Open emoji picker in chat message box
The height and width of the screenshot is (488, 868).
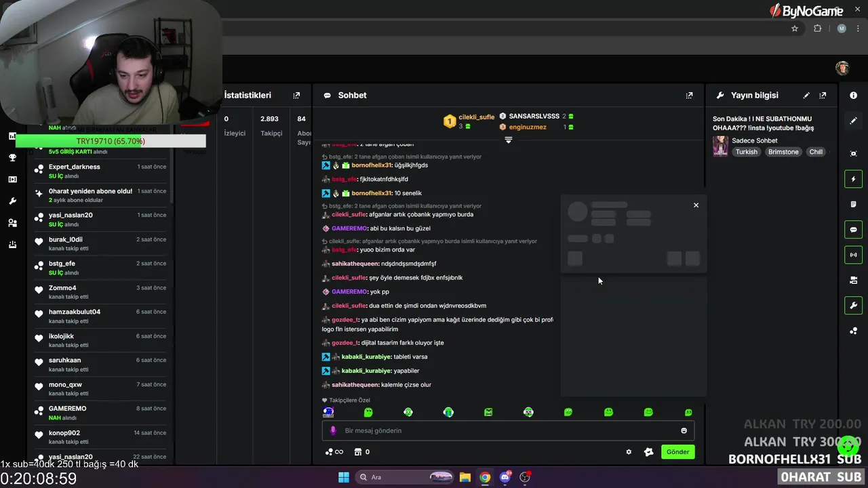(684, 430)
